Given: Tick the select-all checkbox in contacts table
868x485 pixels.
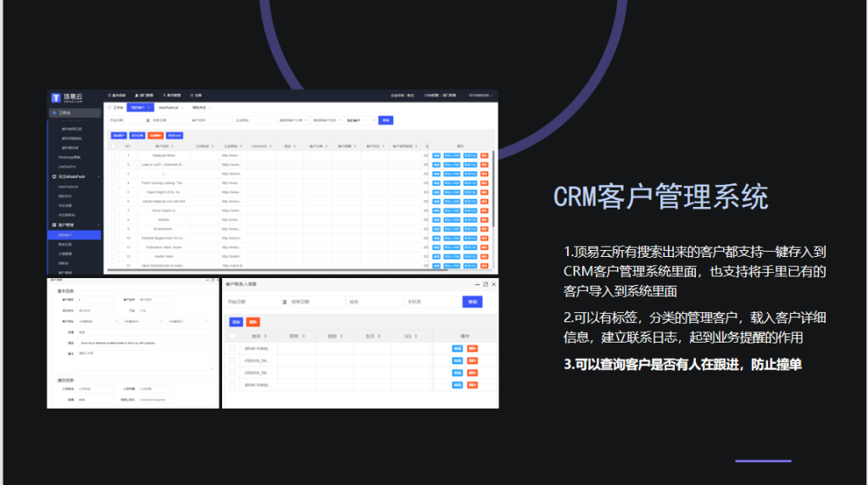Looking at the screenshot, I should [x=232, y=336].
